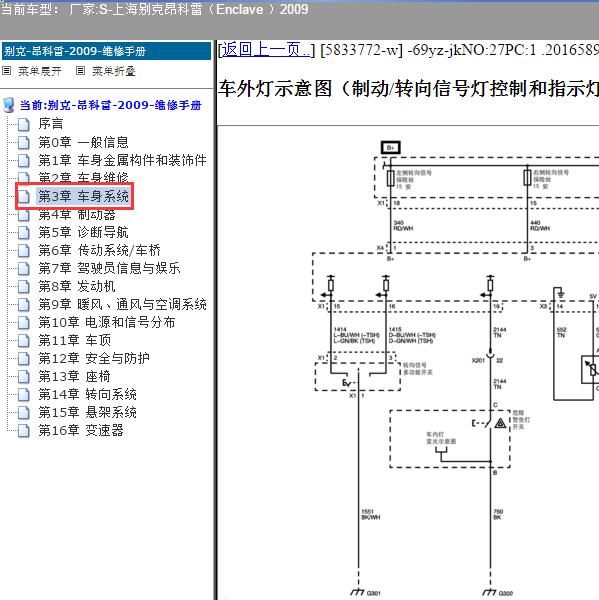This screenshot has width=599, height=600.
Task: Open the 序言 tree item
Action: pos(51,124)
